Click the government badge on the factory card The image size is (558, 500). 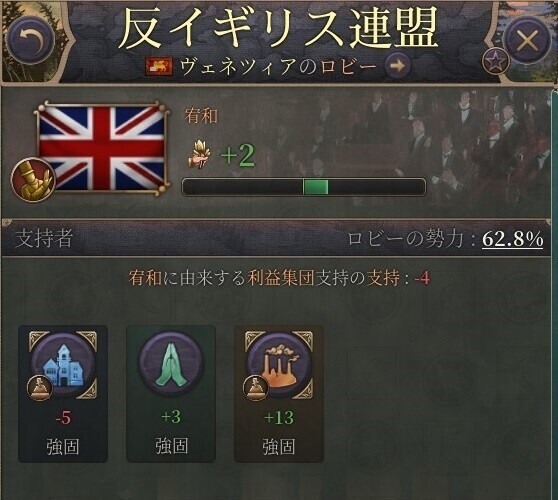tap(256, 388)
